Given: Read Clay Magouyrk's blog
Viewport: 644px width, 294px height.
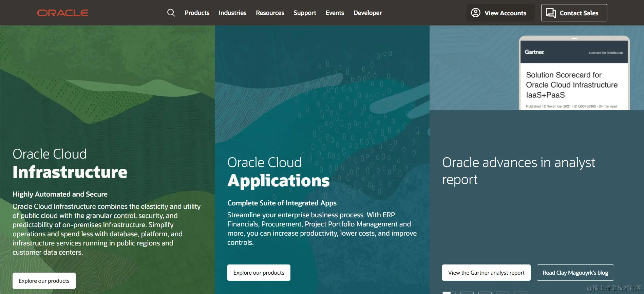Looking at the screenshot, I should 575,273.
